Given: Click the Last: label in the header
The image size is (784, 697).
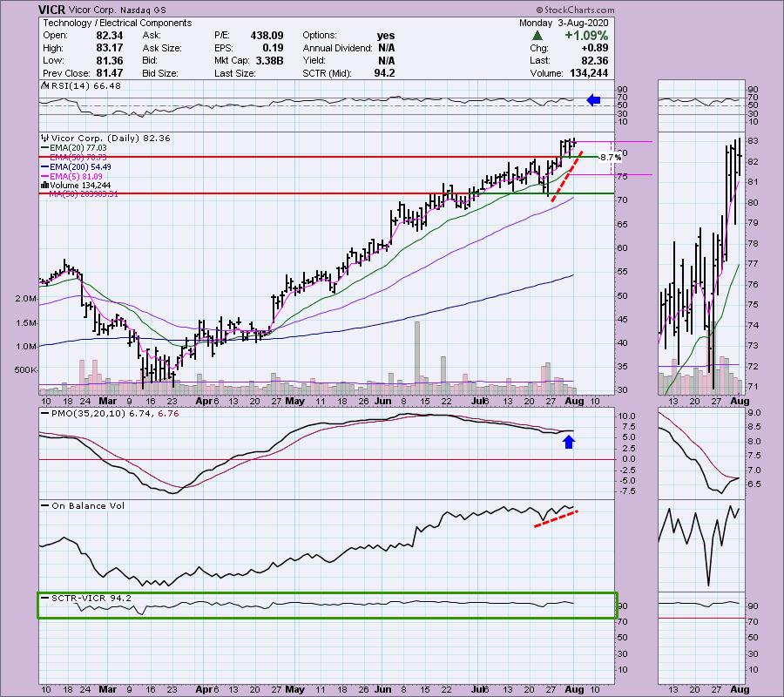Looking at the screenshot, I should tap(539, 60).
